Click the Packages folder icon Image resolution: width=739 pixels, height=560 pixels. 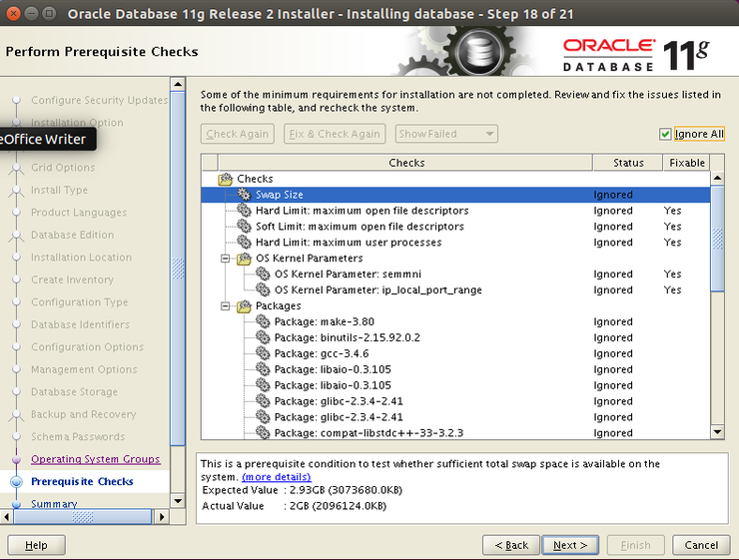(244, 306)
